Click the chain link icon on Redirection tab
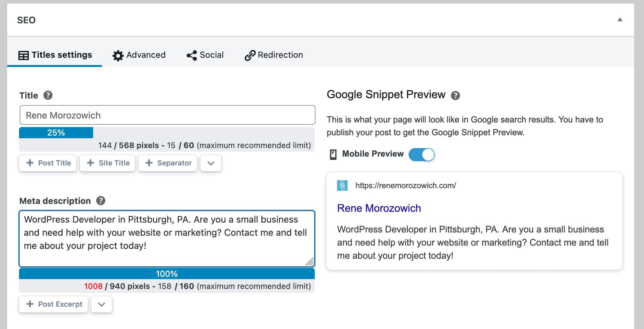The width and height of the screenshot is (644, 329). click(250, 55)
